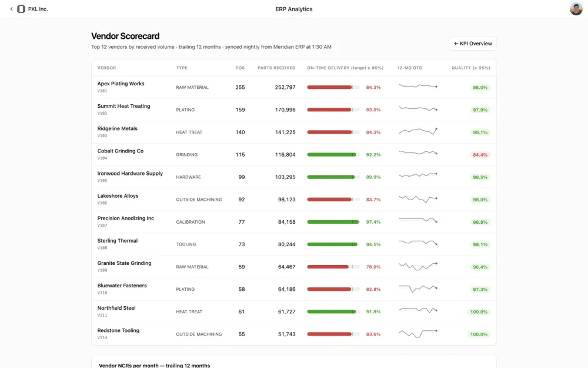Click Lakeshore Alloys 12-month OTD sparkline
588x368 pixels.
(x=417, y=198)
